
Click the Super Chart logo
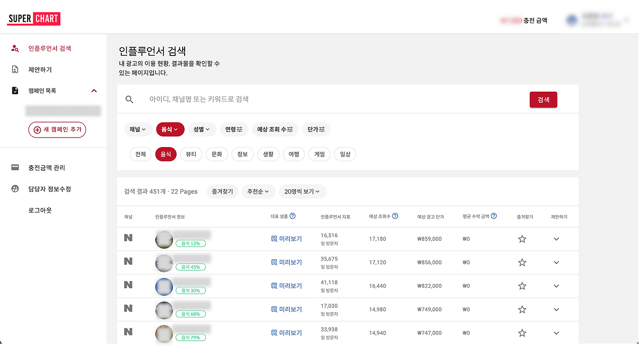point(34,19)
